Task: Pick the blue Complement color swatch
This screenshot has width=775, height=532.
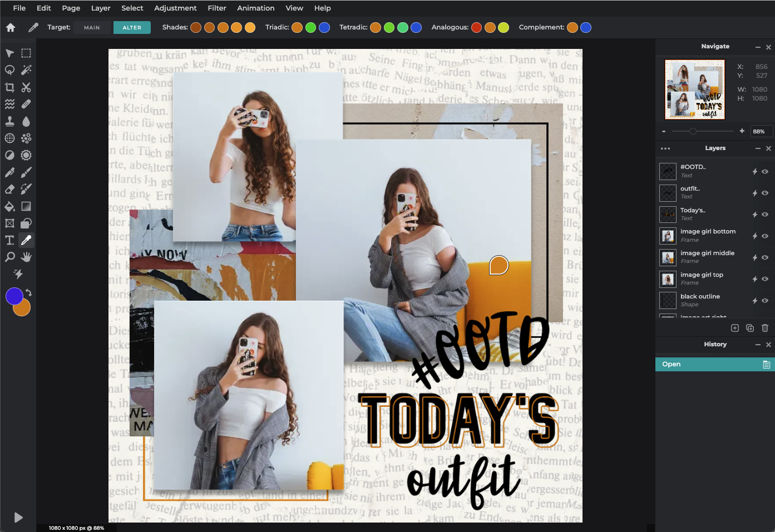Action: click(x=586, y=27)
